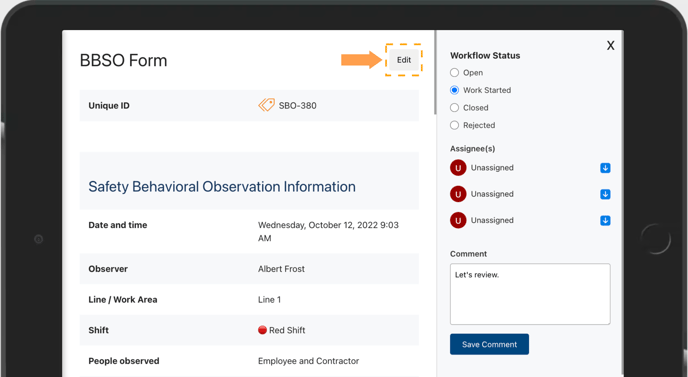Select the Open workflow status
Image resolution: width=688 pixels, height=377 pixels.
point(455,73)
